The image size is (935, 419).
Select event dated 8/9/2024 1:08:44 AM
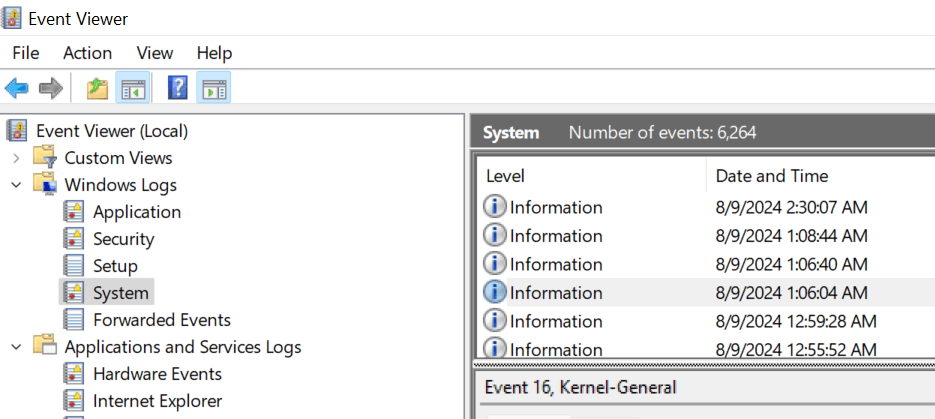(791, 235)
